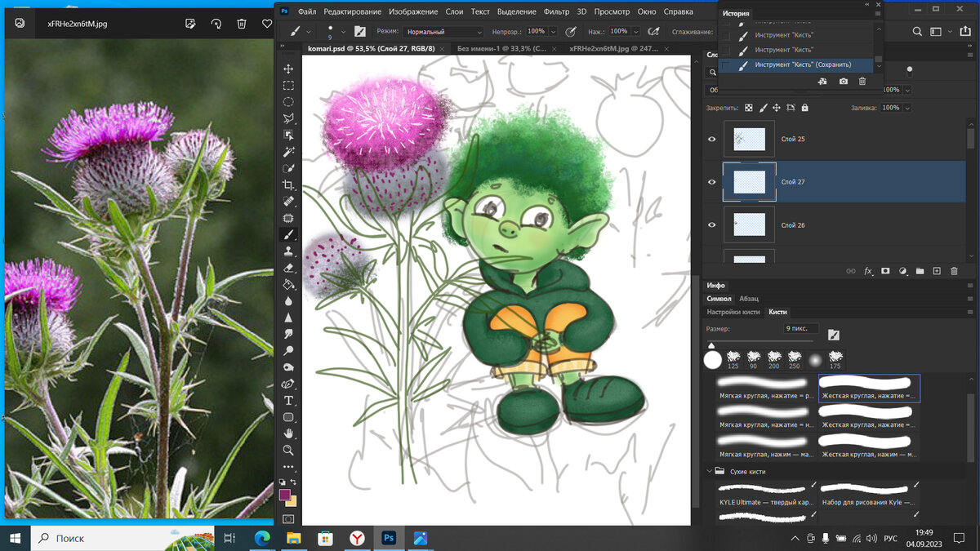Switch to the Настройки кисти tab
980x551 pixels.
[x=733, y=312]
